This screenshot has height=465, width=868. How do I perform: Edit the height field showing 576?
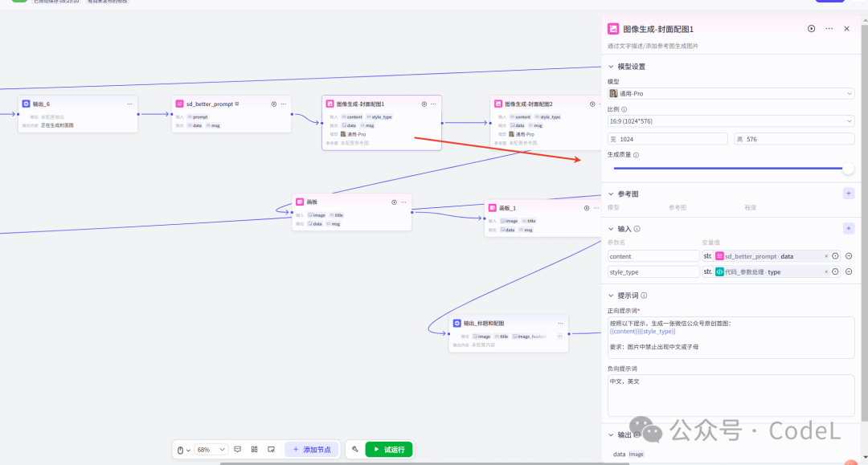pos(794,139)
